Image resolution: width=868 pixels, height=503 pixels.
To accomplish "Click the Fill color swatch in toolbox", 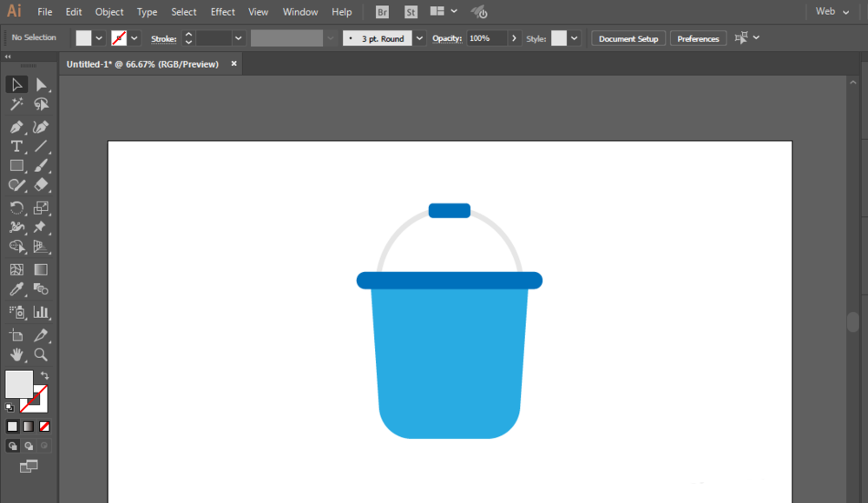I will tap(18, 383).
